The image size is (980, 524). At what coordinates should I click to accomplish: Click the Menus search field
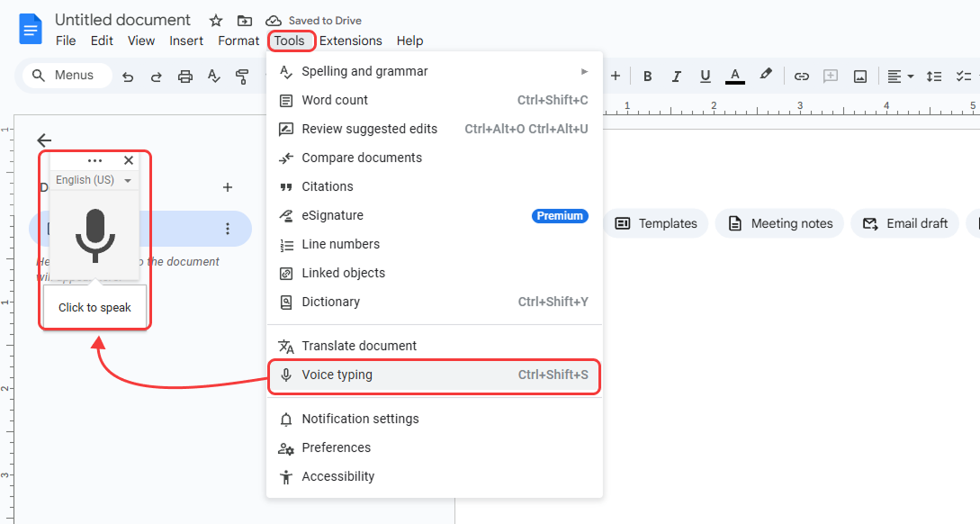67,76
